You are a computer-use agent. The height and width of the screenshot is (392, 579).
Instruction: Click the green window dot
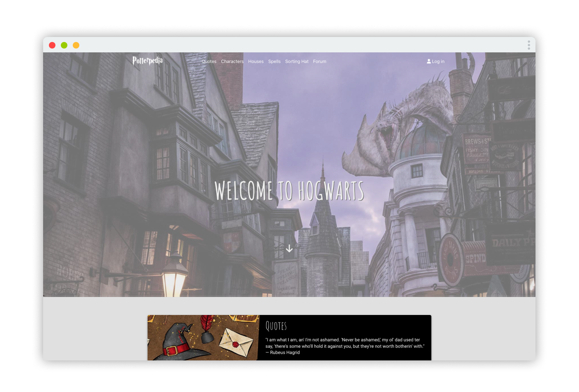(64, 45)
